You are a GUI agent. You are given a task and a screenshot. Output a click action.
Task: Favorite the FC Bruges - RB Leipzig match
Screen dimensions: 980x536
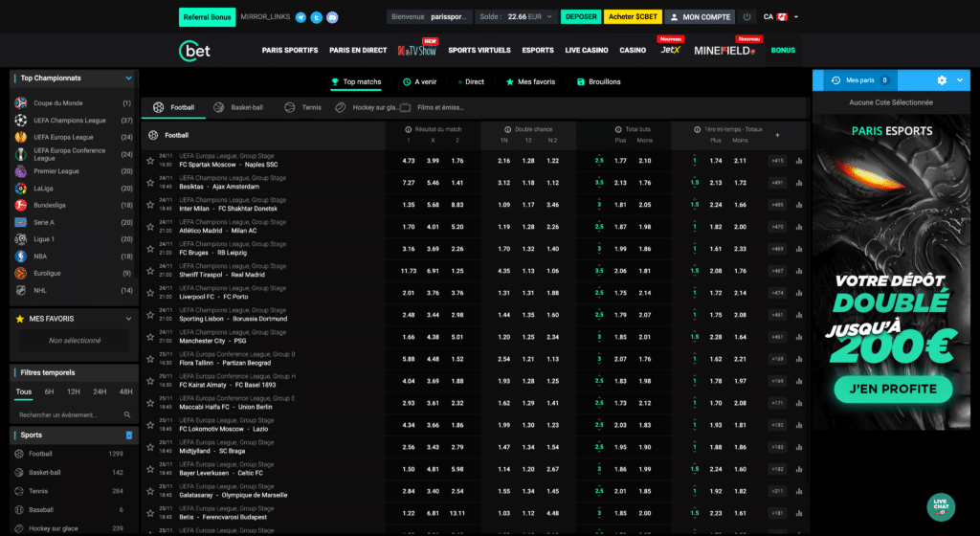pyautogui.click(x=150, y=249)
